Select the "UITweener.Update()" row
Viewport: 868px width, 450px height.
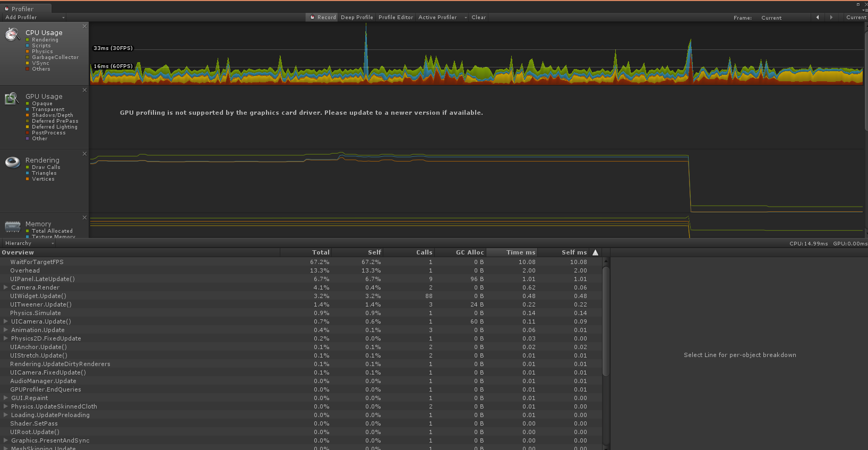(x=301, y=304)
